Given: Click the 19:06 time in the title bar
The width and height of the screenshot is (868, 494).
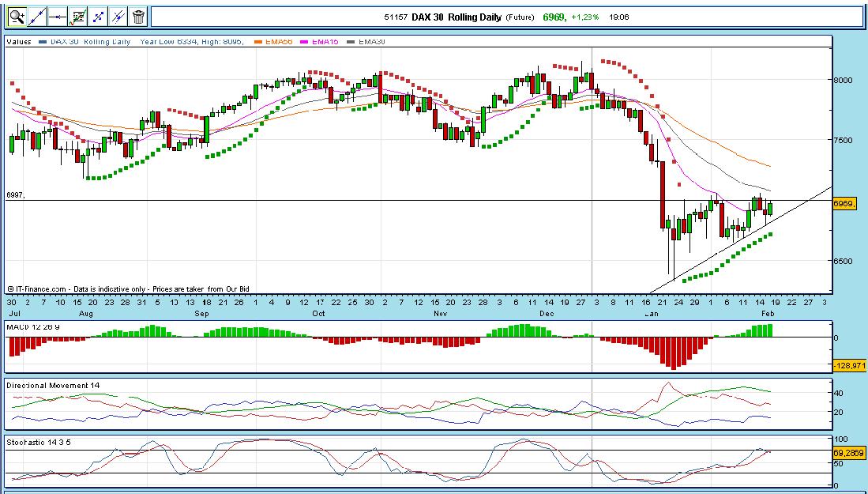Looking at the screenshot, I should pos(619,17).
